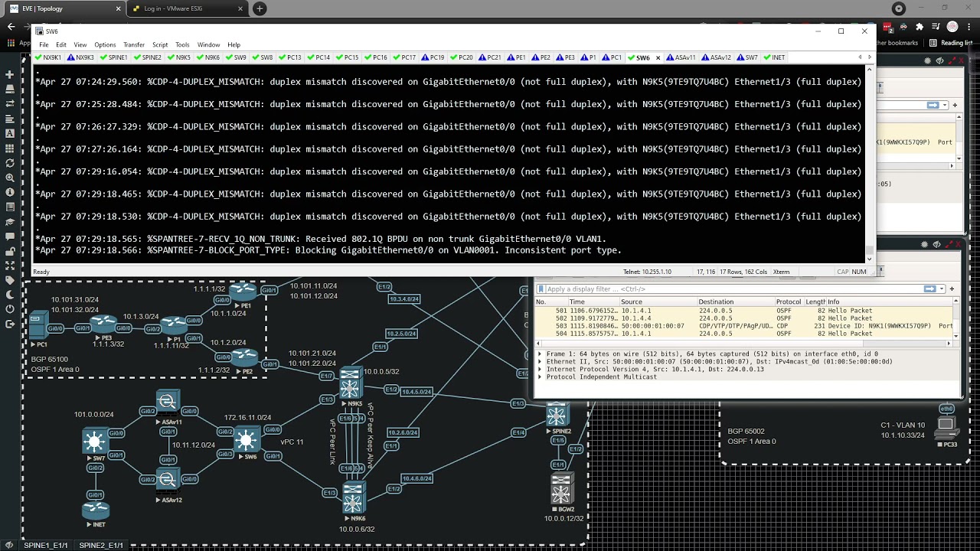Screen dimensions: 980x551
Task: Open the Tools menu
Action: (x=182, y=45)
